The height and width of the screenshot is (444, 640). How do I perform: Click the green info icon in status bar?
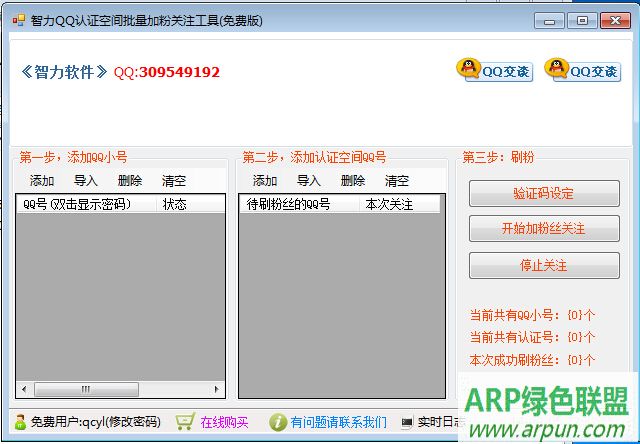pyautogui.click(x=278, y=422)
